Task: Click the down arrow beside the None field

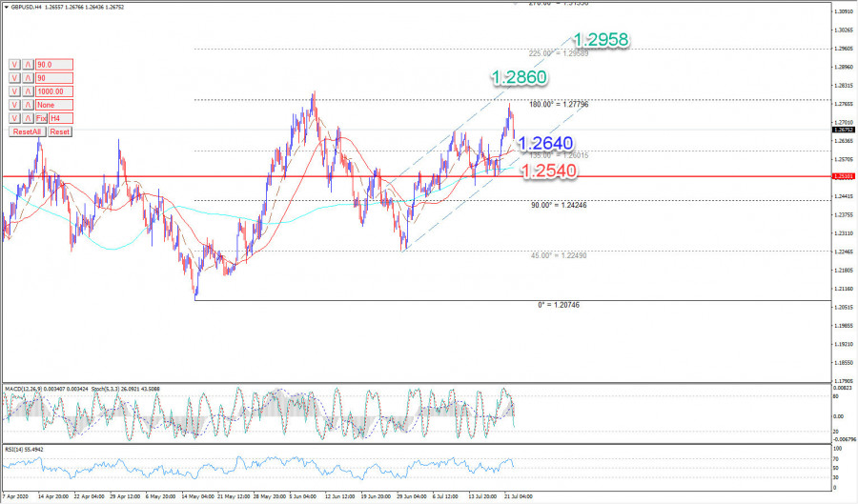Action: 15,104
